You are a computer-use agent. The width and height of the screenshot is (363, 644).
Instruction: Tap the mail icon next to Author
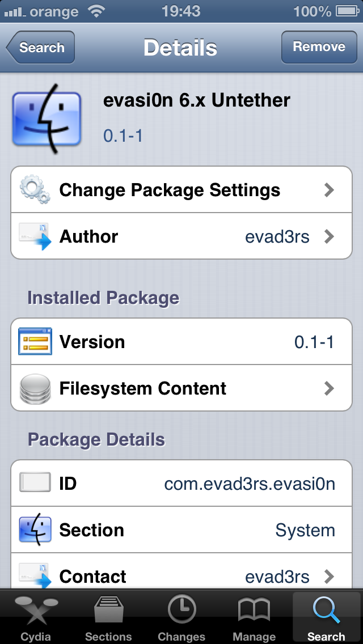coord(35,236)
